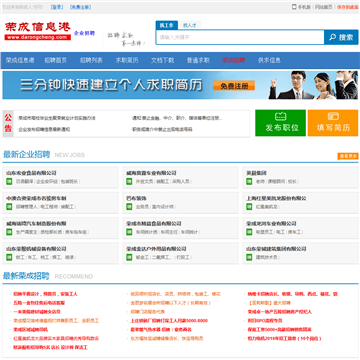Open company 荣成市精益食品有限公司
The height and width of the screenshot is (360, 360).
pyautogui.click(x=154, y=224)
